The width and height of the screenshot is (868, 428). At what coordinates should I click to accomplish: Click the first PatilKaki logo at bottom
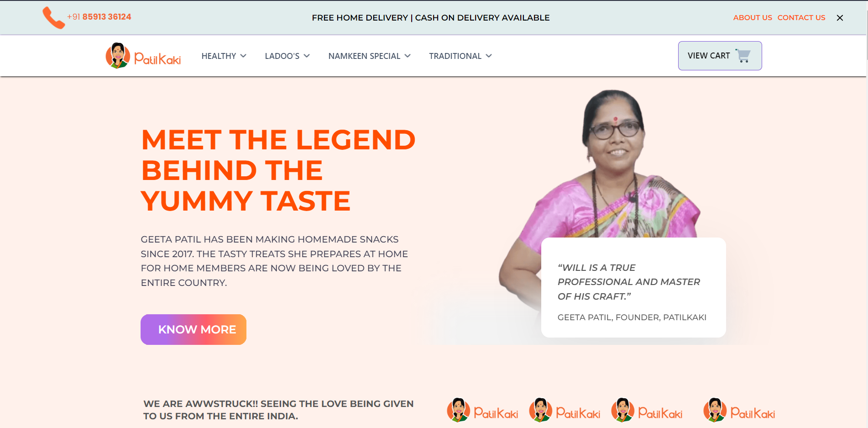482,410
